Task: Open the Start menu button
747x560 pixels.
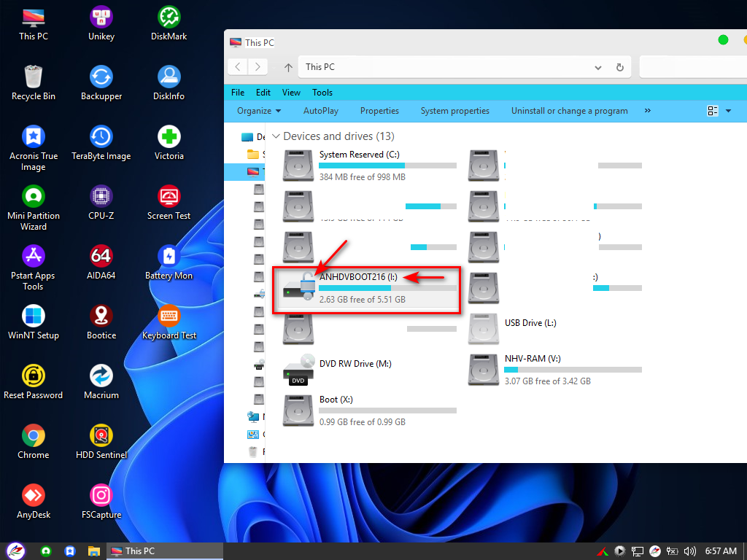Action: tap(15, 551)
